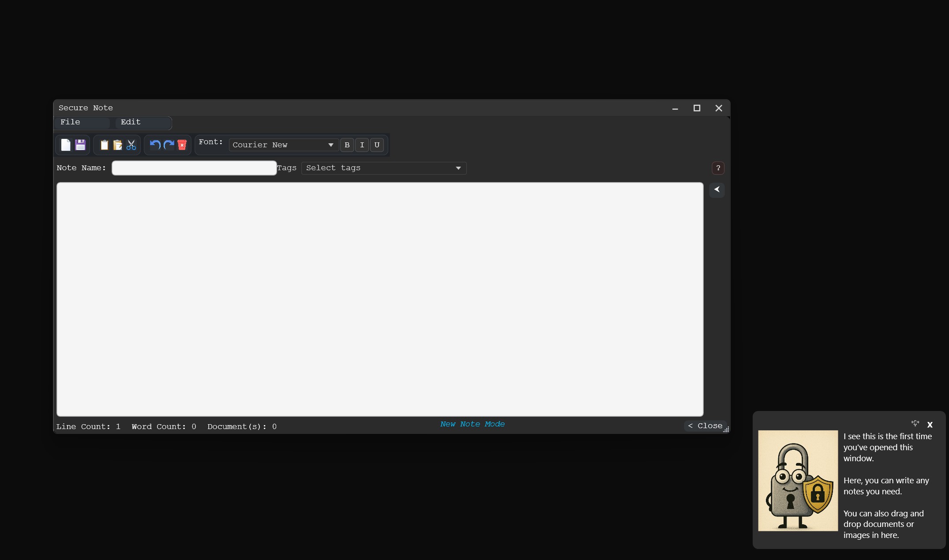Viewport: 949px width, 560px height.
Task: Toggle Italic formatting button
Action: pyautogui.click(x=362, y=145)
